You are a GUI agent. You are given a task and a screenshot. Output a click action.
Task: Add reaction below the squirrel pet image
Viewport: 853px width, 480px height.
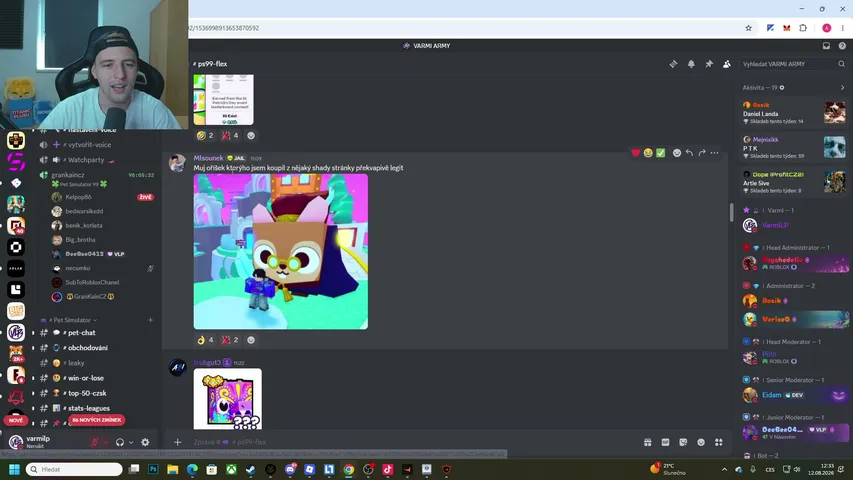pos(251,340)
